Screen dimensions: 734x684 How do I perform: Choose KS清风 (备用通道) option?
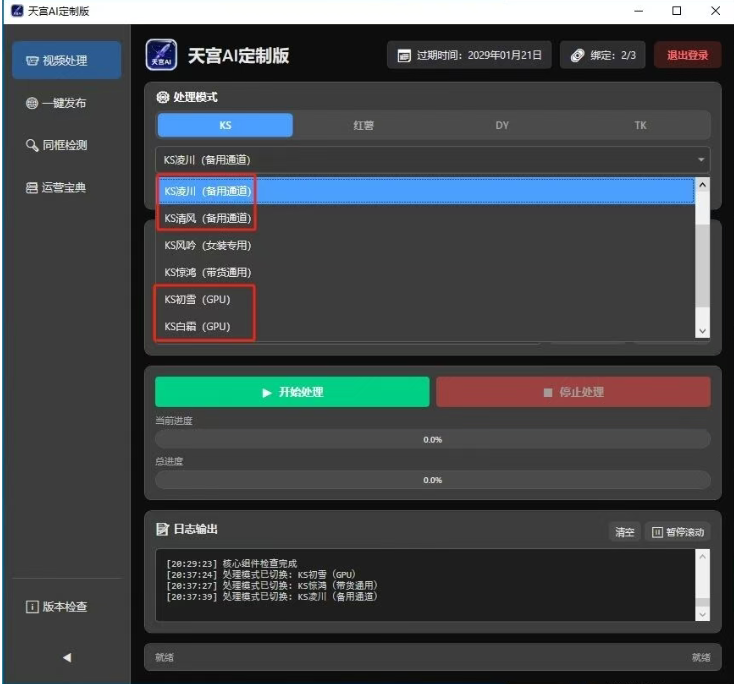pyautogui.click(x=425, y=218)
